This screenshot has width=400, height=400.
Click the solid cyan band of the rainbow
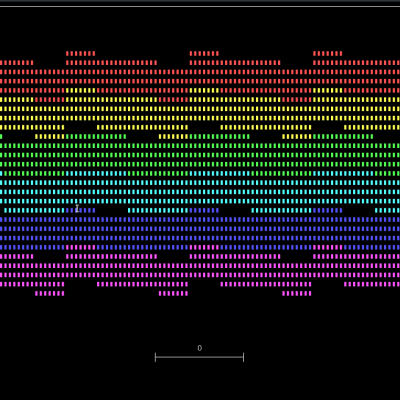point(200,192)
